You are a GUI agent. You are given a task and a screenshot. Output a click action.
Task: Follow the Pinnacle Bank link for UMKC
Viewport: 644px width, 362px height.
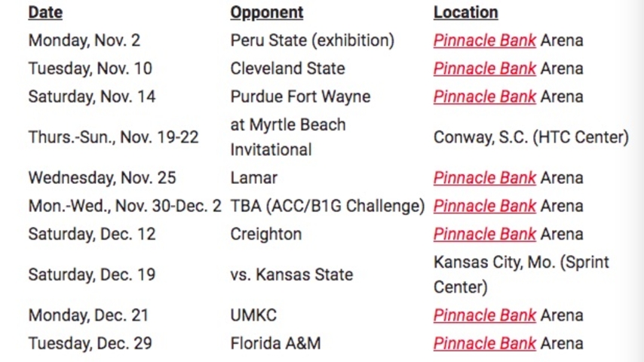[484, 315]
